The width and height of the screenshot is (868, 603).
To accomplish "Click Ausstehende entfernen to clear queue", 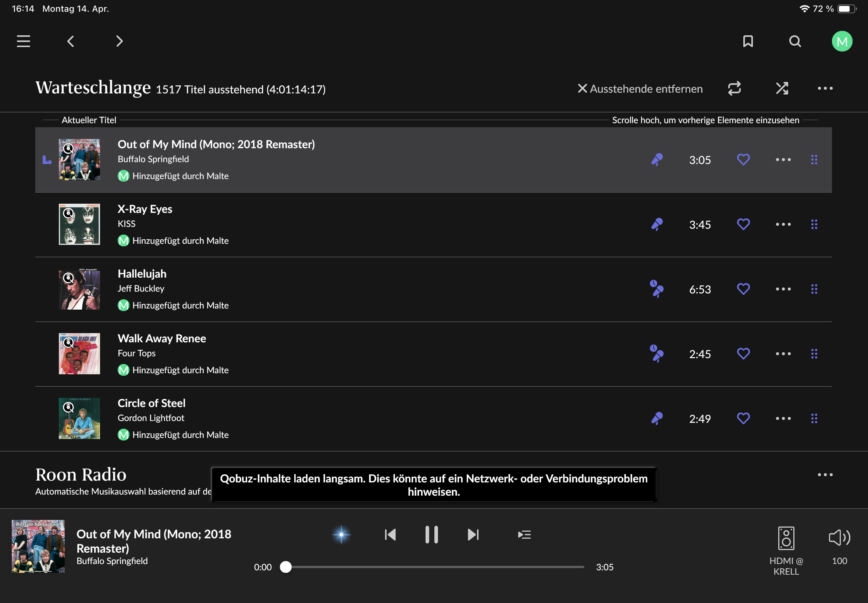I will [640, 89].
